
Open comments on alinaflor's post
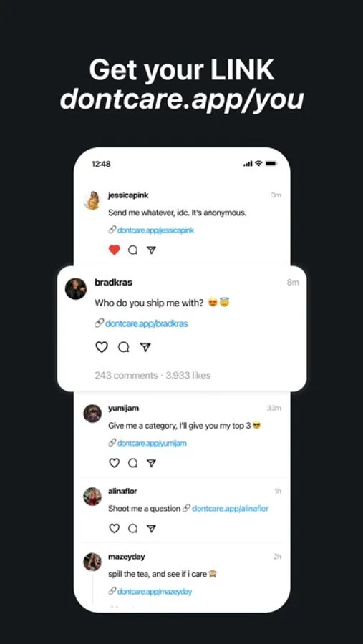(132, 528)
